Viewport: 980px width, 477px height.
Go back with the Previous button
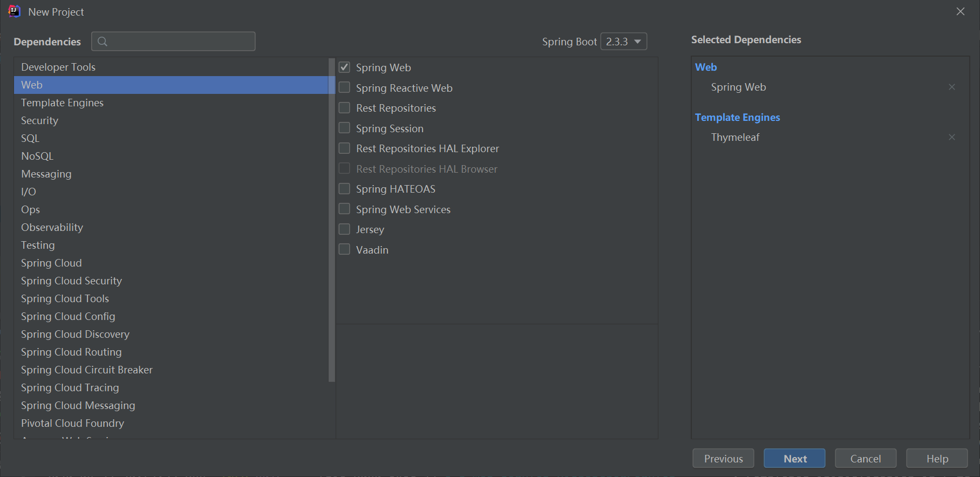(723, 458)
